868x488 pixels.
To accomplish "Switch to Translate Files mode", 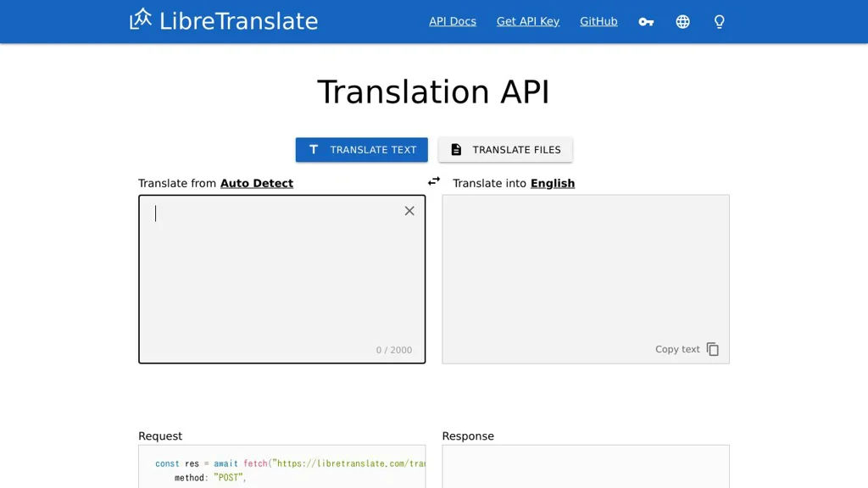I will pyautogui.click(x=505, y=149).
